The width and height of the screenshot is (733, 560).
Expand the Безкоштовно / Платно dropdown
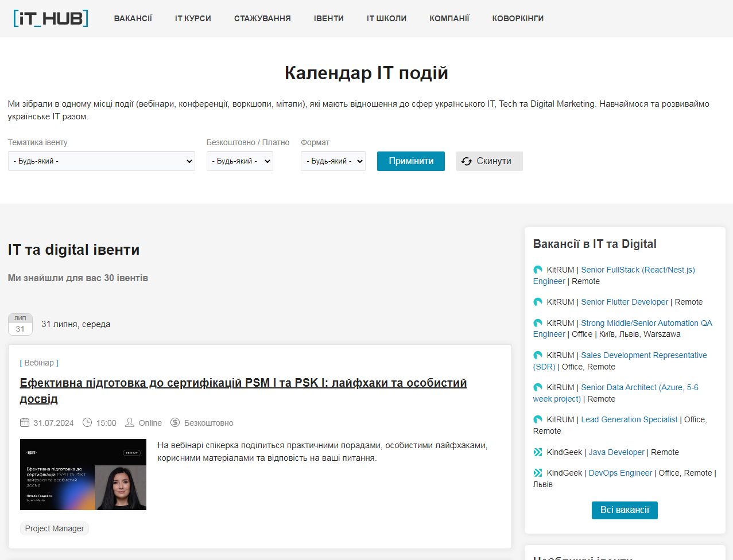pyautogui.click(x=240, y=161)
